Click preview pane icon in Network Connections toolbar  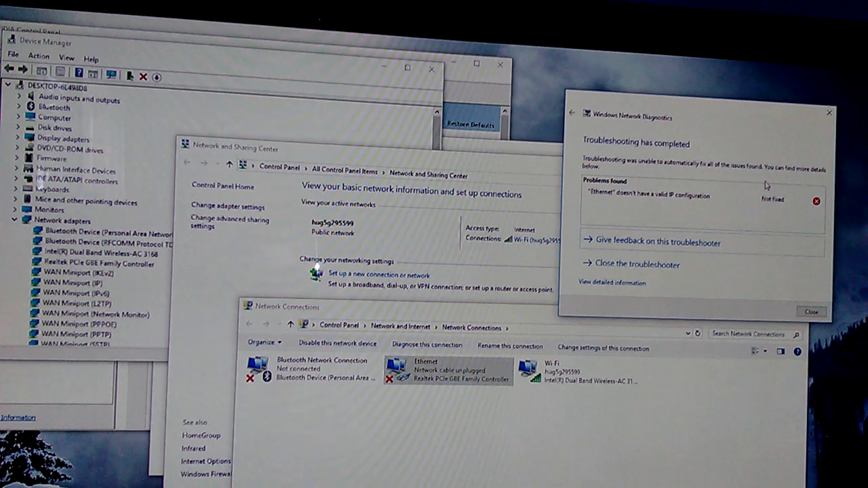pyautogui.click(x=781, y=352)
